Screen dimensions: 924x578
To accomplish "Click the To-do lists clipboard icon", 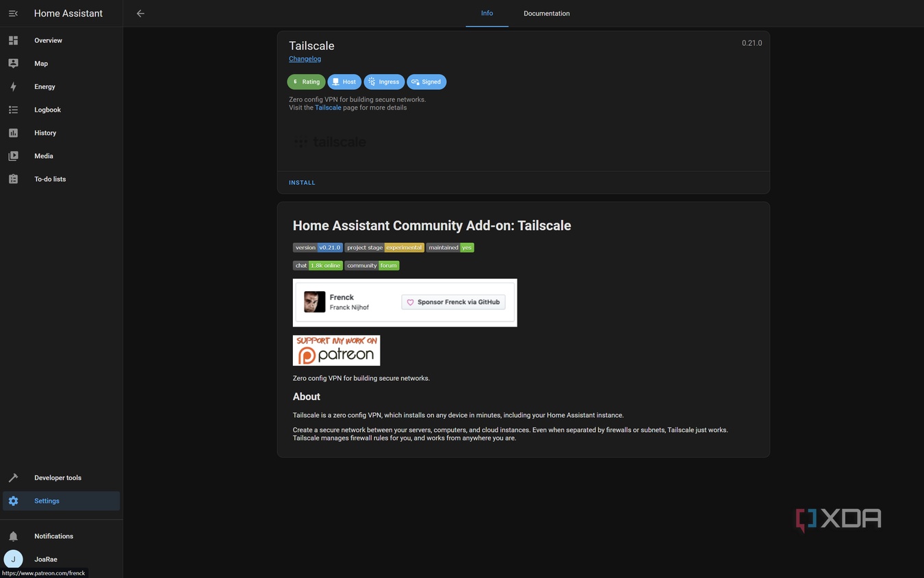I will (13, 179).
